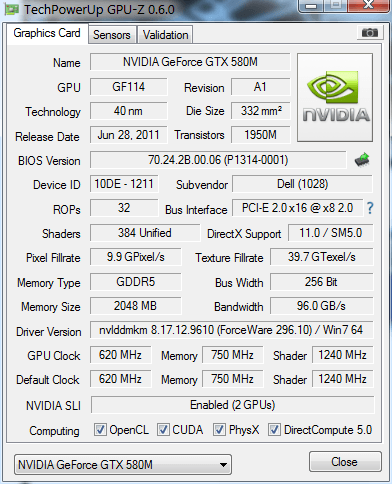Click the NVIDIA SLI status field
The image size is (392, 484).
tap(232, 405)
